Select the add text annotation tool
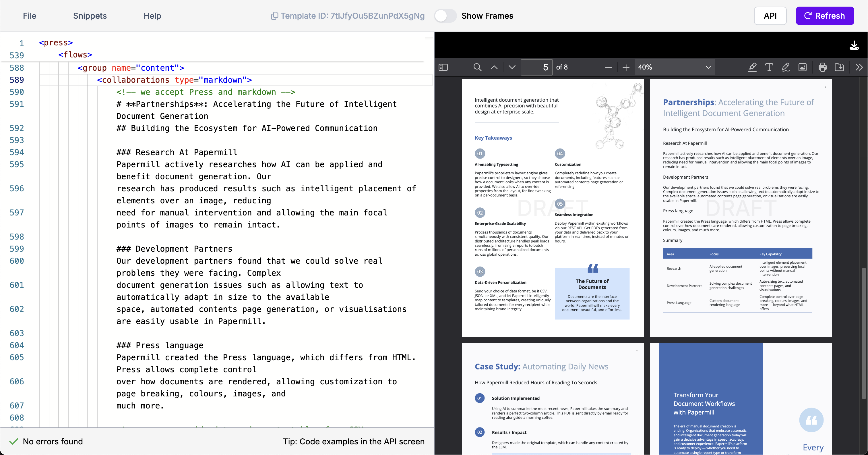868x455 pixels. [769, 67]
